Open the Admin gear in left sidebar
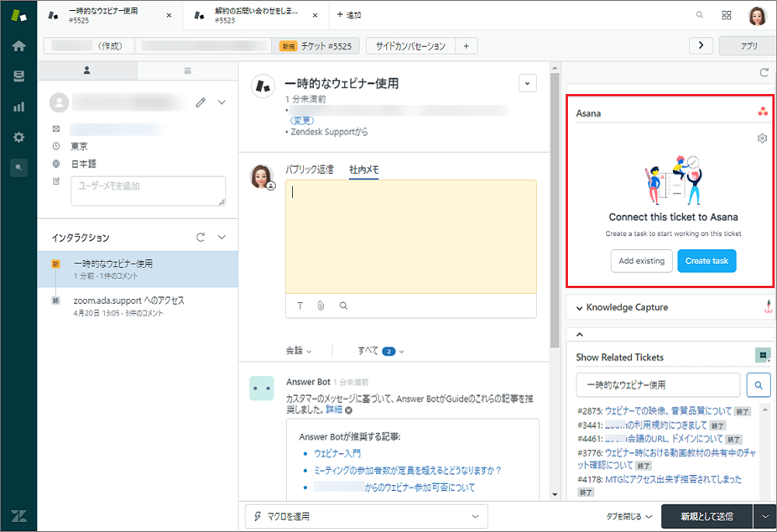 [19, 137]
